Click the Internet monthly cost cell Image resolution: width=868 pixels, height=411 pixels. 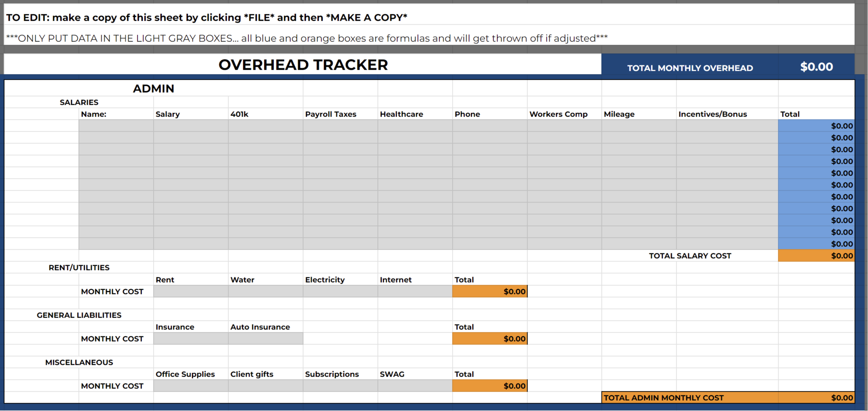pos(415,291)
